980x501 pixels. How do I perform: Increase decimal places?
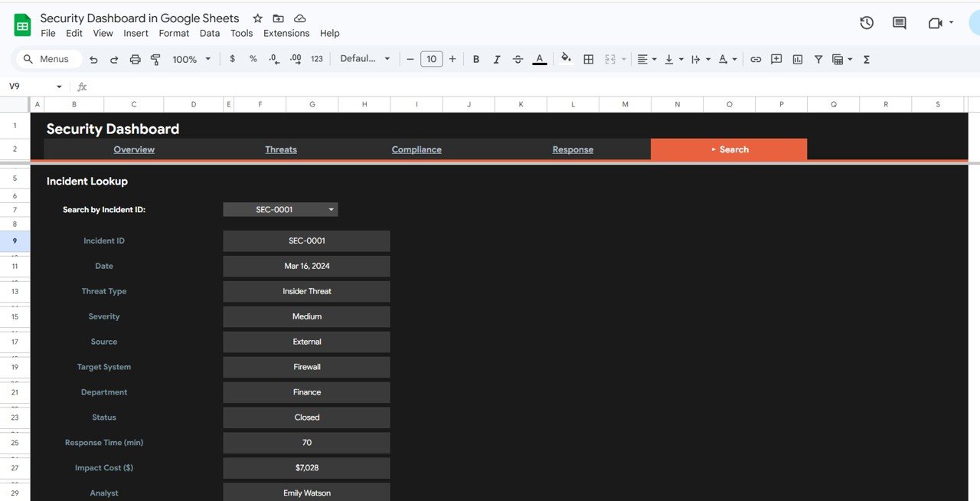(x=295, y=58)
